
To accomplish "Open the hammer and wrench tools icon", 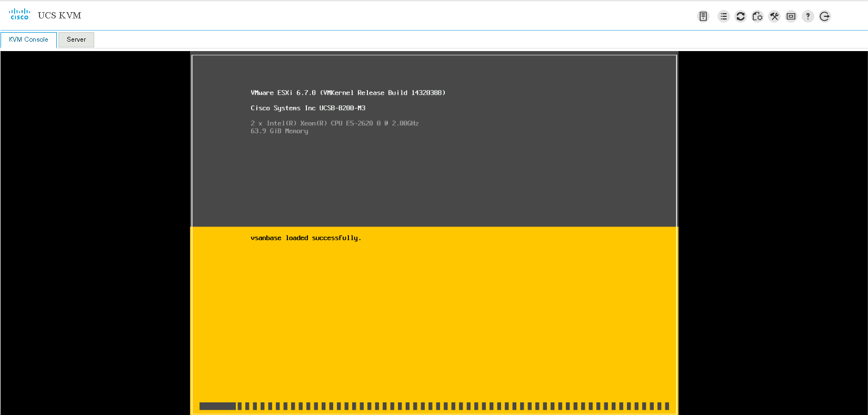I will [x=774, y=16].
